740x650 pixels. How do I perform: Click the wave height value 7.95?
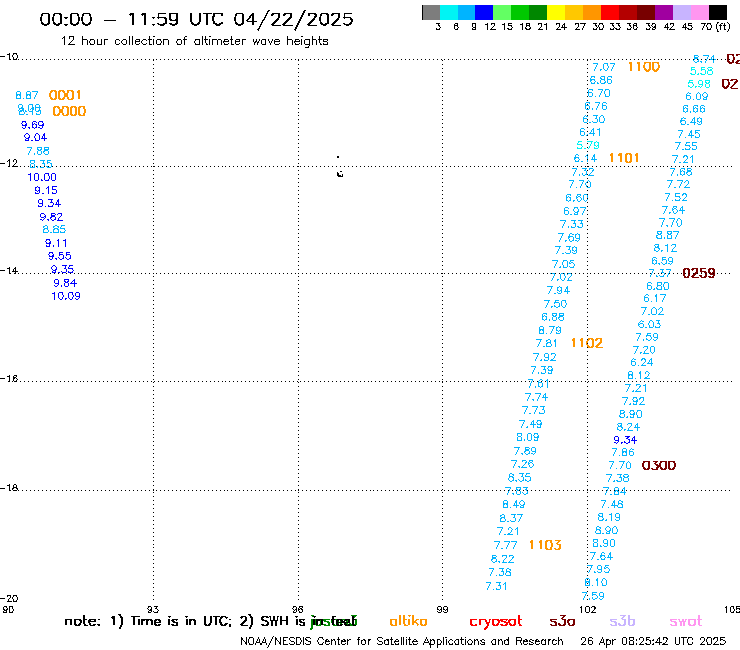598,569
